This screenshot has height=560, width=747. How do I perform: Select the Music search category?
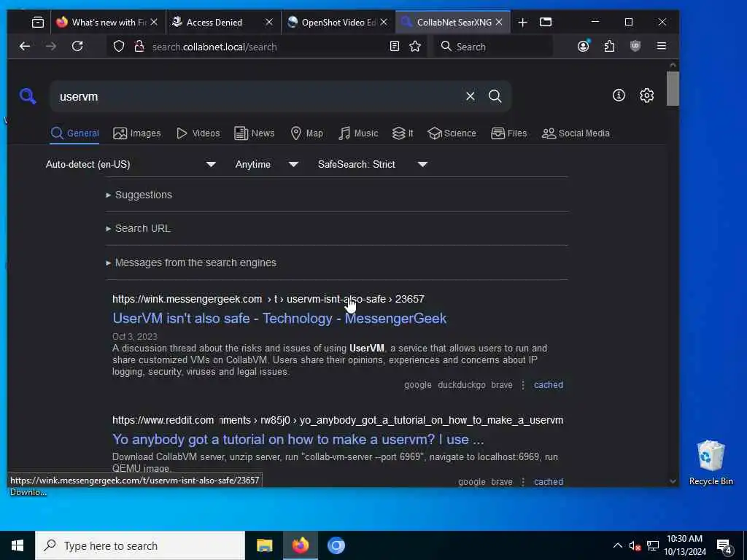tap(358, 133)
